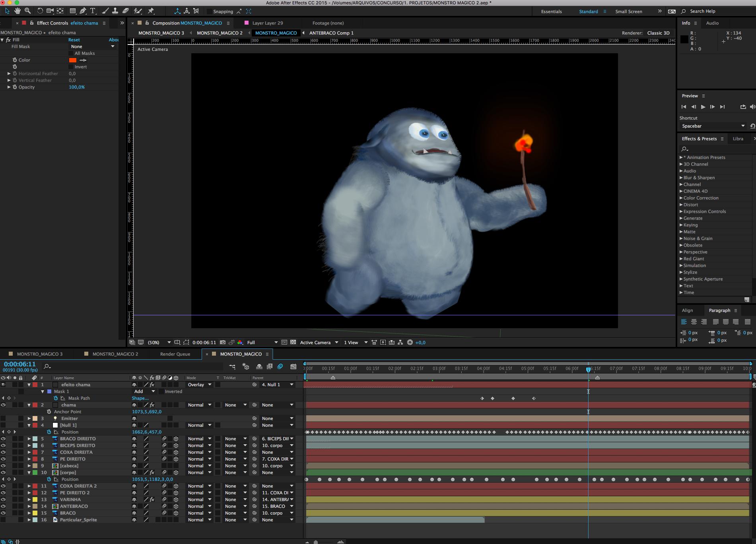This screenshot has height=544, width=756.
Task: Open the Classic 3D renderer option
Action: [x=658, y=33]
